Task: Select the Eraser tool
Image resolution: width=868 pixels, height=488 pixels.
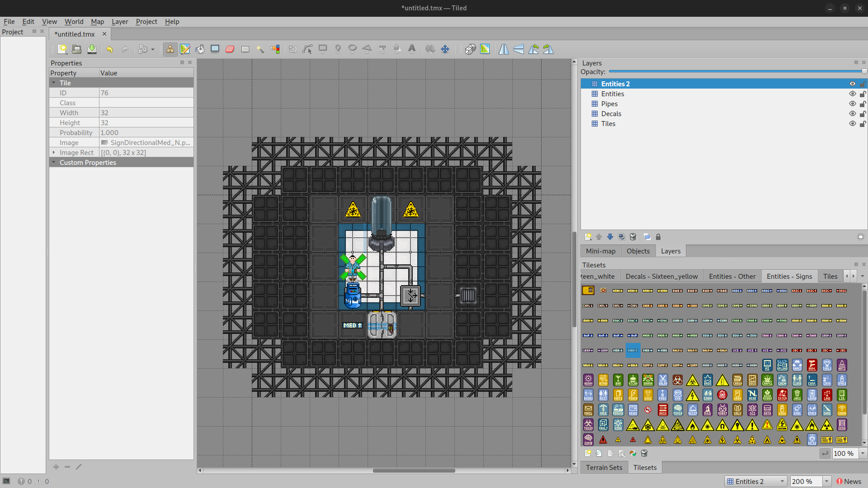Action: pos(230,49)
